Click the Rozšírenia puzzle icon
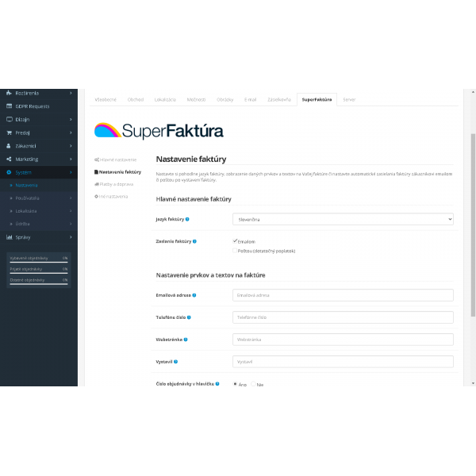The height and width of the screenshot is (476, 476). (x=9, y=93)
